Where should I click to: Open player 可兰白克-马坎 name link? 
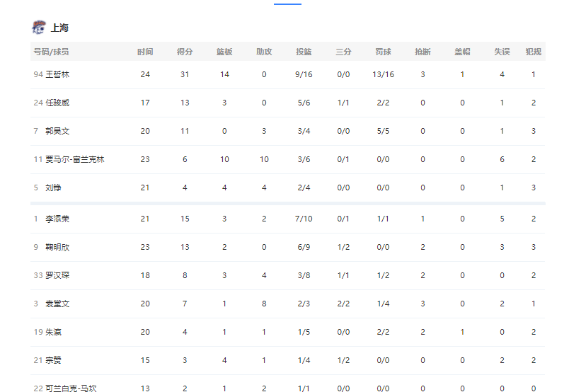pos(71,388)
